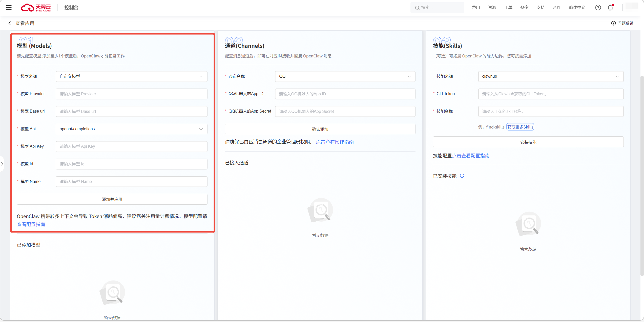Expand the 模型来源 dropdown
The height and width of the screenshot is (322, 644).
point(131,76)
